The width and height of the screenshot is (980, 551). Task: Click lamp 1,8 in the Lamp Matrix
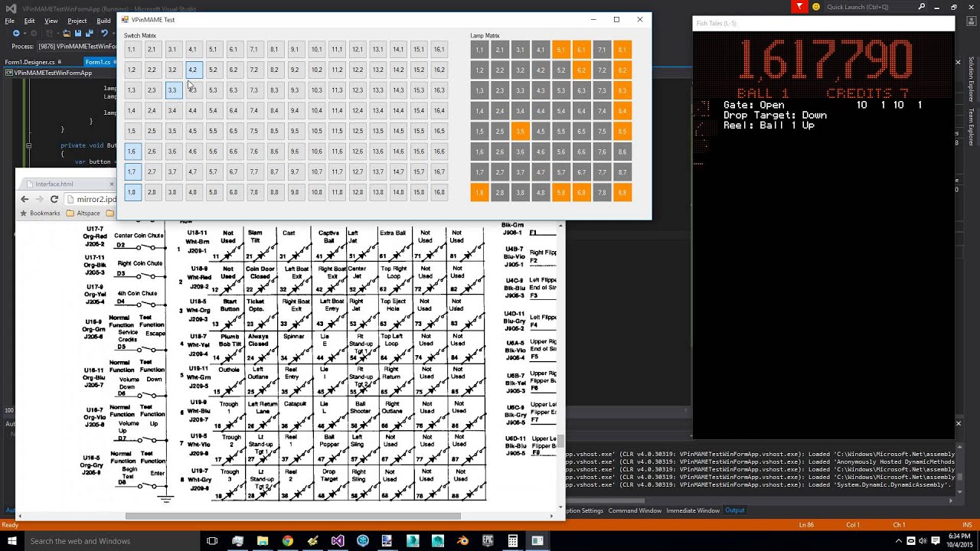479,192
